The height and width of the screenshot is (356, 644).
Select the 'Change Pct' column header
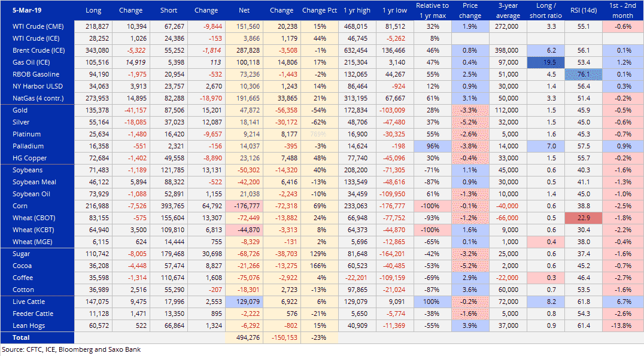tap(319, 10)
